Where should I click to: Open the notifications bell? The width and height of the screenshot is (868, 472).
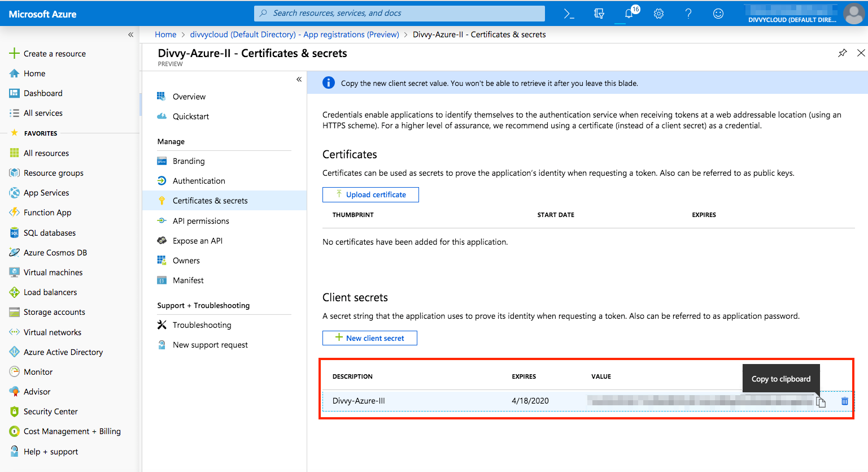click(x=629, y=14)
